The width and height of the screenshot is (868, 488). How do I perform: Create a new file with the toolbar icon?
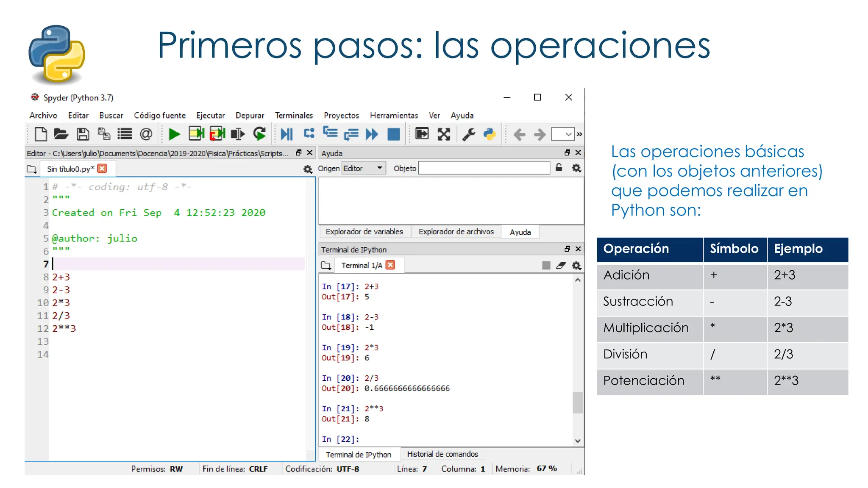pyautogui.click(x=41, y=134)
